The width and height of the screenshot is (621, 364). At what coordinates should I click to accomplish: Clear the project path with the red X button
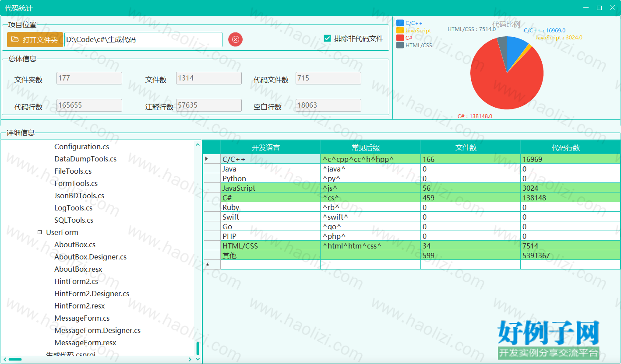tap(235, 39)
